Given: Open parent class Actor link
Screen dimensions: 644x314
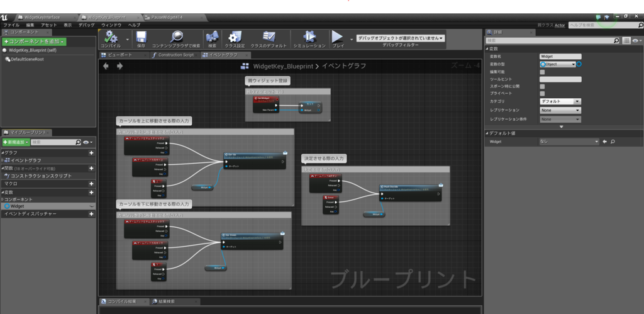Looking at the screenshot, I should pyautogui.click(x=559, y=25).
